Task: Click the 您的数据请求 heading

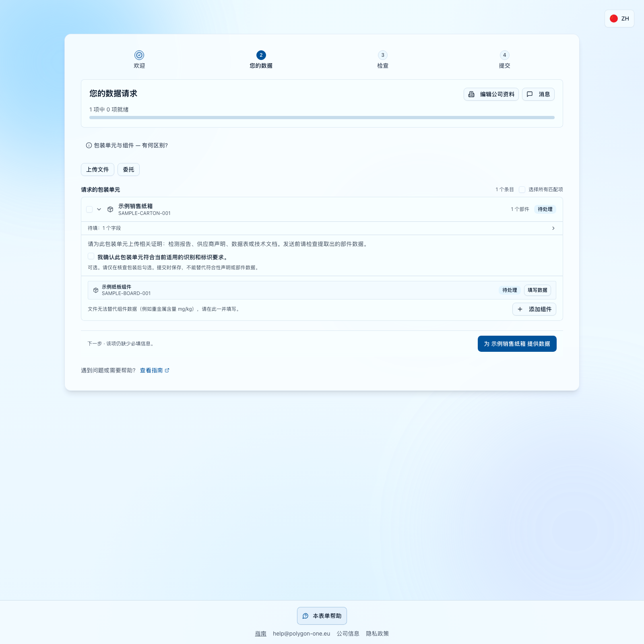Action: point(114,93)
